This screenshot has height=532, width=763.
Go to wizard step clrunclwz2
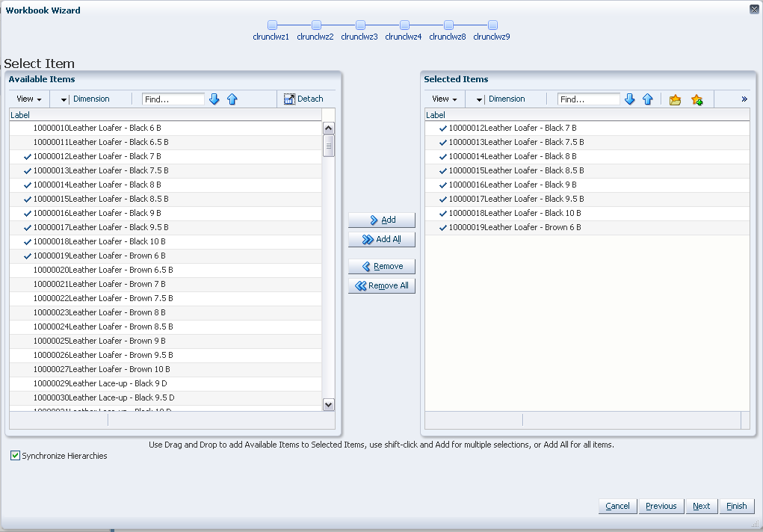pos(316,25)
